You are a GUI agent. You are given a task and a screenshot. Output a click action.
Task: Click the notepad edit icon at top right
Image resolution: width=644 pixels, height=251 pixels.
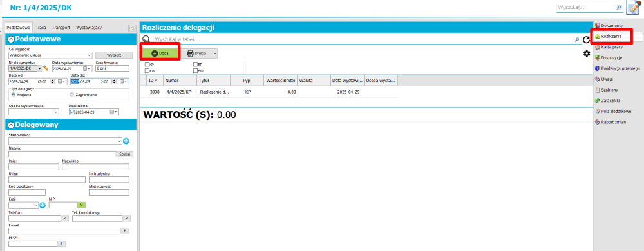tap(634, 8)
